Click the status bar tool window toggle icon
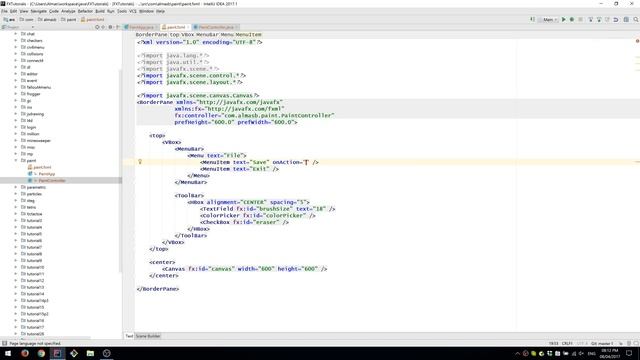640x360 pixels. pyautogui.click(x=4, y=344)
